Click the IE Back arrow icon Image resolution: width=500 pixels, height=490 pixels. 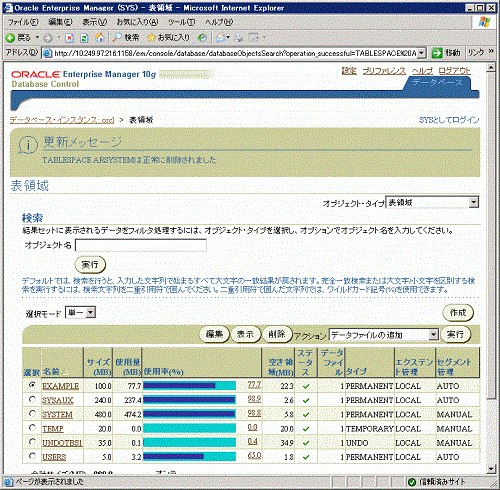click(x=10, y=38)
